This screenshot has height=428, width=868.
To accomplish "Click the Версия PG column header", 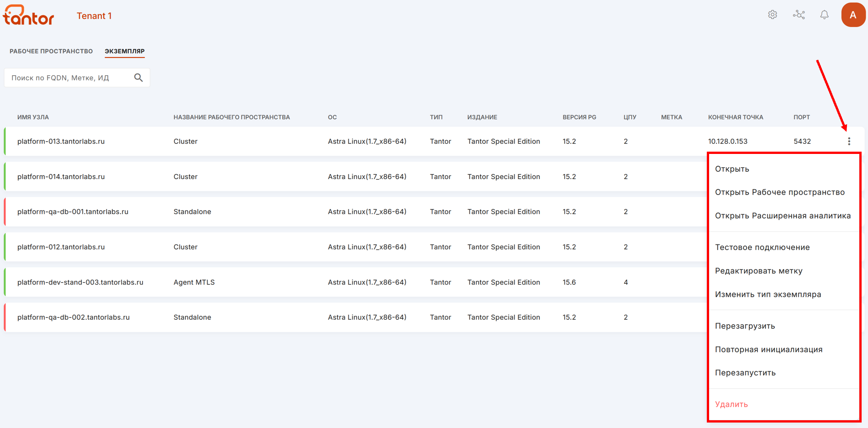I will [579, 117].
